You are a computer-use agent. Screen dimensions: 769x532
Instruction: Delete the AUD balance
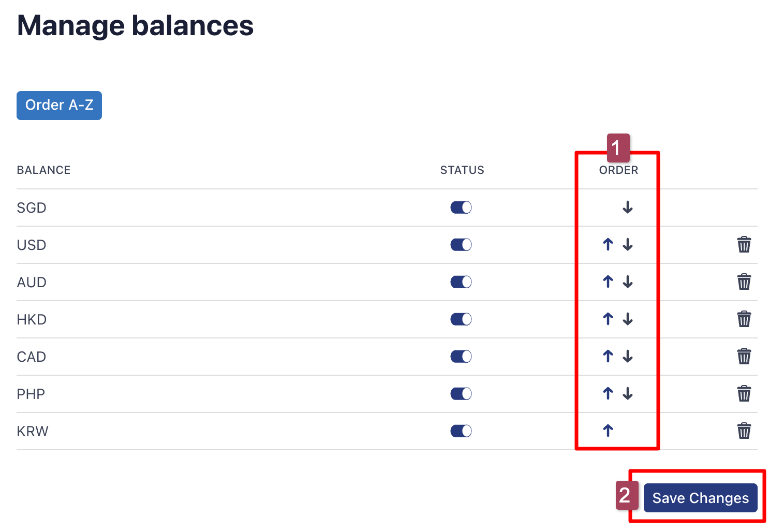(x=744, y=282)
